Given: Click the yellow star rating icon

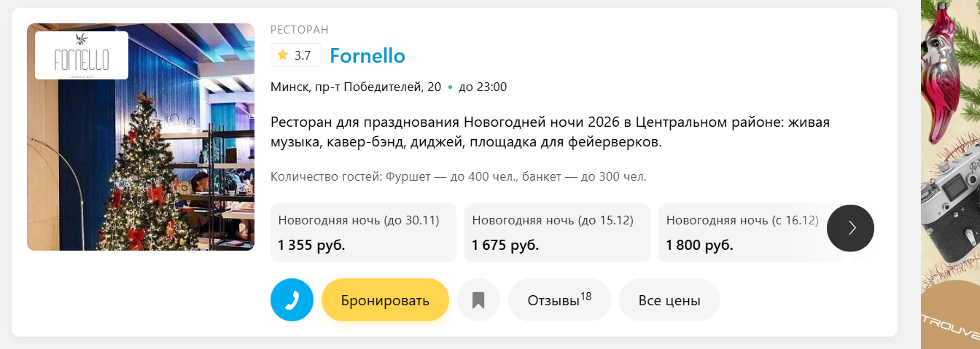Looking at the screenshot, I should coord(283,55).
